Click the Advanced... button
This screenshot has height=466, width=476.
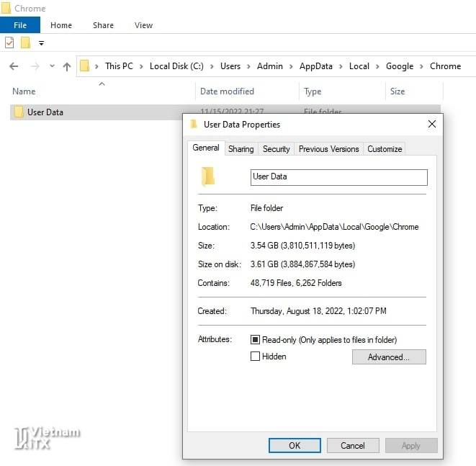point(388,357)
